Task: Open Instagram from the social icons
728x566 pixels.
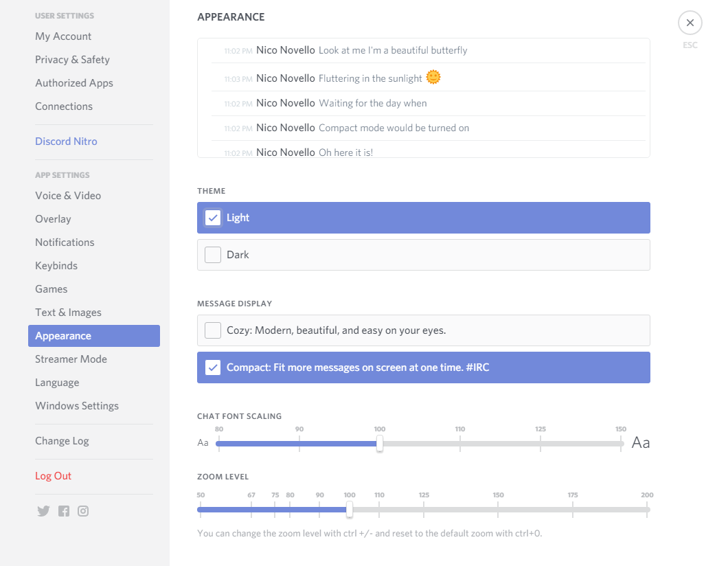Action: pos(83,511)
